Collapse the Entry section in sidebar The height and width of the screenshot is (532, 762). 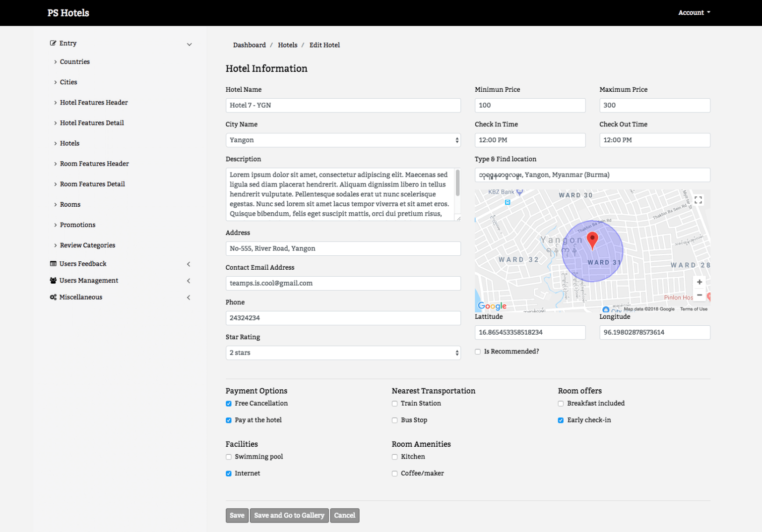(189, 44)
